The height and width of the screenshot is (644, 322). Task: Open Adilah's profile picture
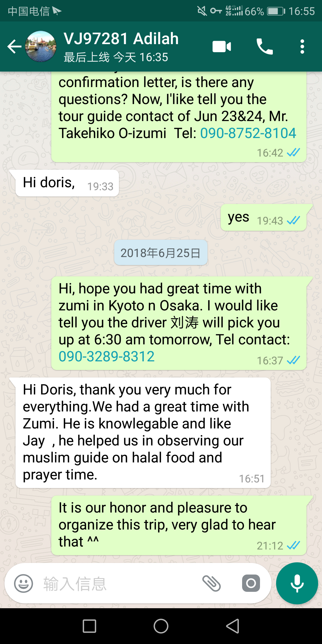pyautogui.click(x=41, y=47)
